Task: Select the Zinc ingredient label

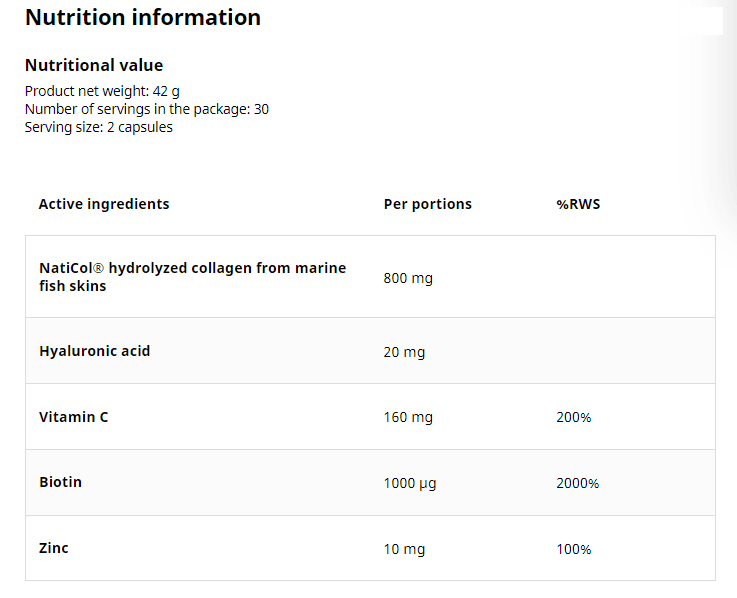Action: pos(54,548)
